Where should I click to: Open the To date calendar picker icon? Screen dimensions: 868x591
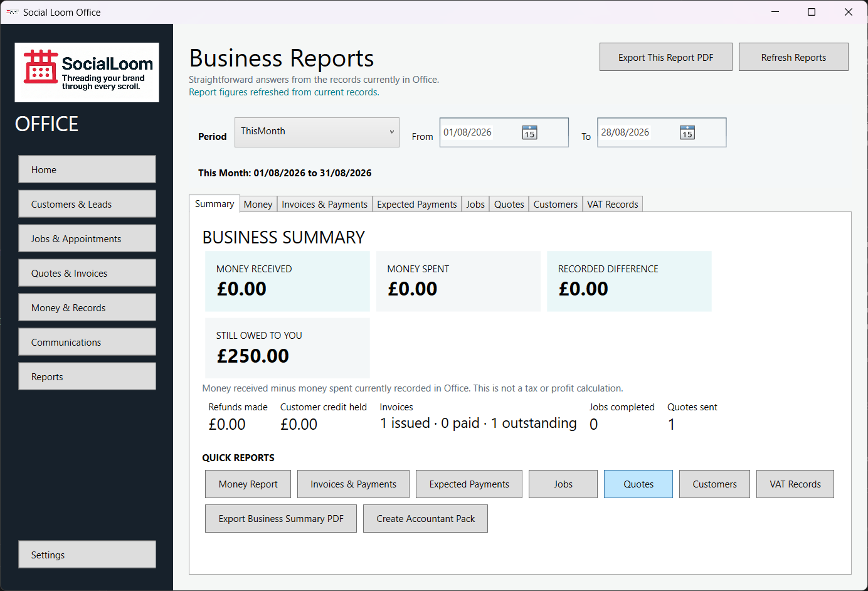click(x=687, y=132)
